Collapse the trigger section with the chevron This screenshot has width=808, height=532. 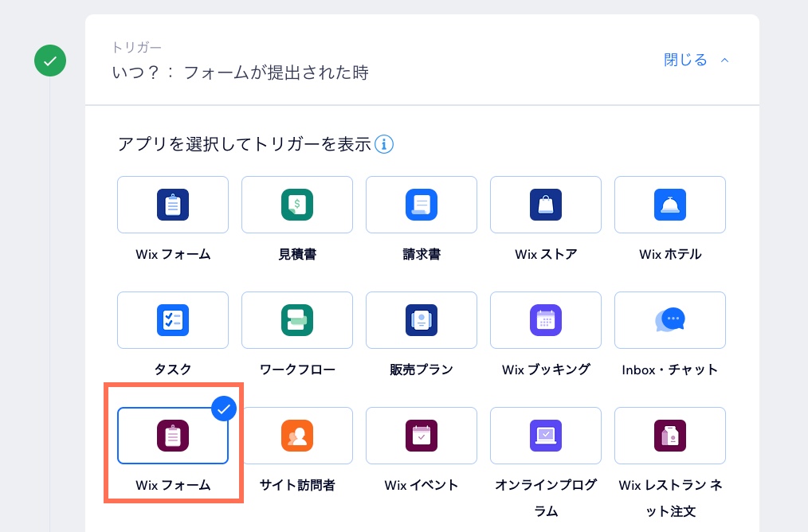pyautogui.click(x=724, y=61)
